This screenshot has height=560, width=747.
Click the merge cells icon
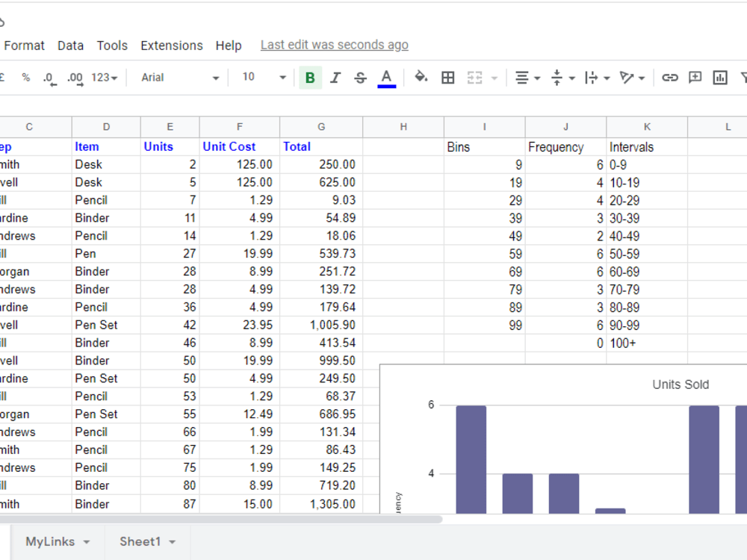[x=474, y=78]
